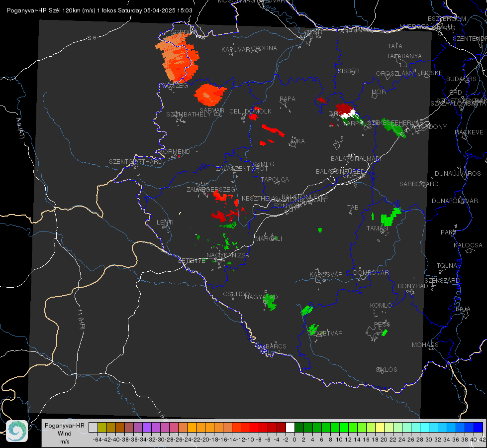Click the SIKLOS city label
The width and height of the screenshot is (487, 448).
pyautogui.click(x=387, y=370)
